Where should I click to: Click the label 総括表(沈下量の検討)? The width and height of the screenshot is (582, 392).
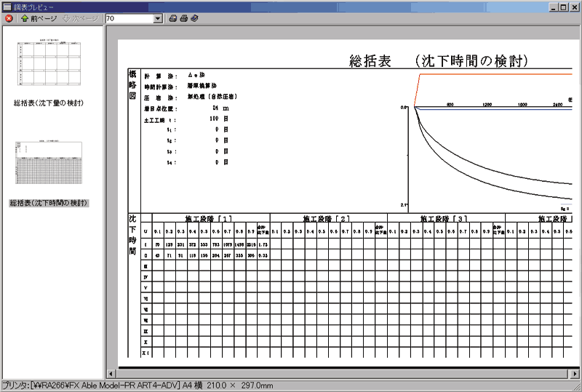[49, 103]
